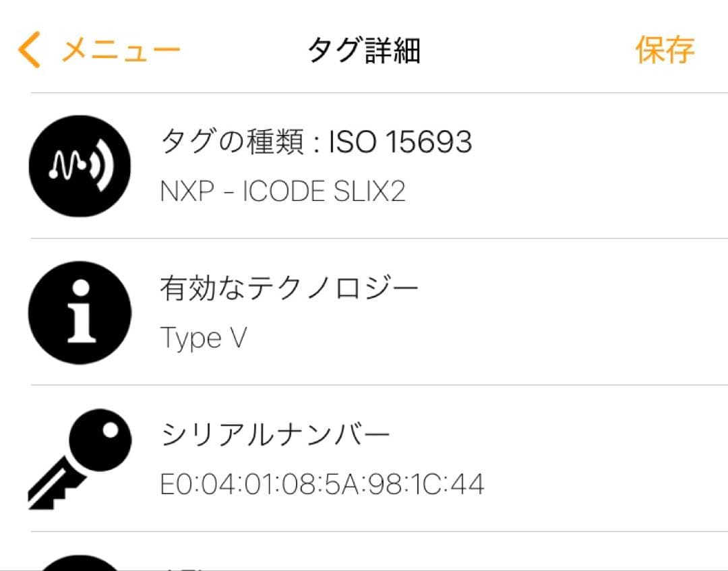The image size is (728, 571).
Task: Open the タグの種類 ISO 15693 row
Action: point(364,167)
